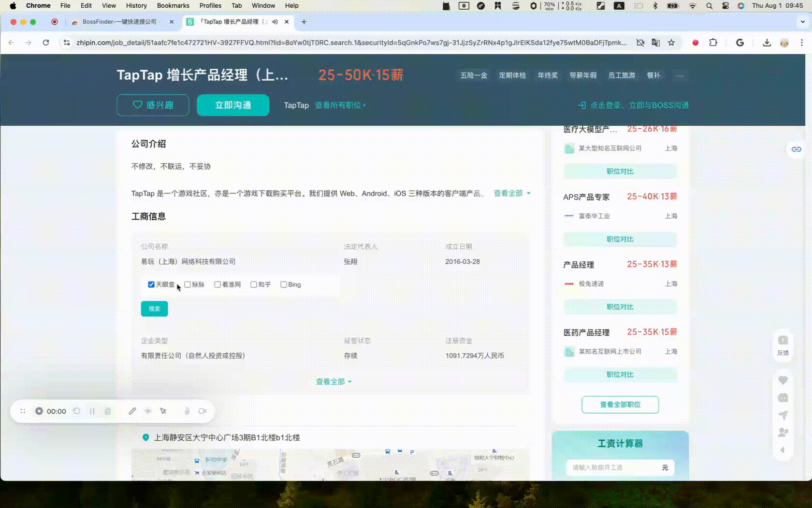Click the link icon on the right page edge
Image resolution: width=812 pixels, height=508 pixels.
coord(796,149)
